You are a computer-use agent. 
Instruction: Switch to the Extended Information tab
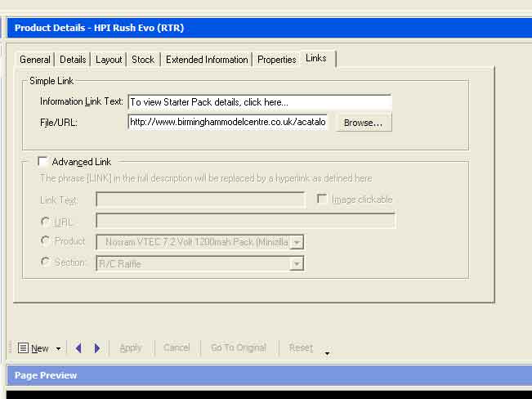coord(207,60)
